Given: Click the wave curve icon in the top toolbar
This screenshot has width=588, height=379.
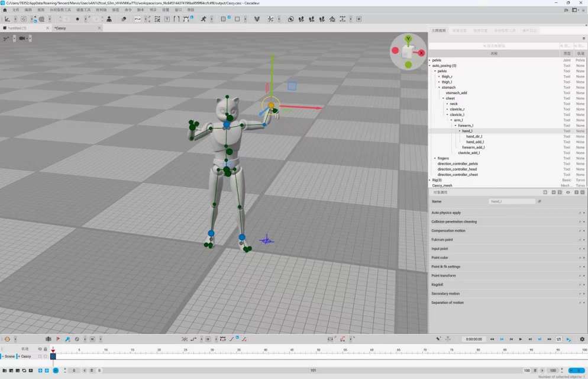Looking at the screenshot, I should (138, 19).
